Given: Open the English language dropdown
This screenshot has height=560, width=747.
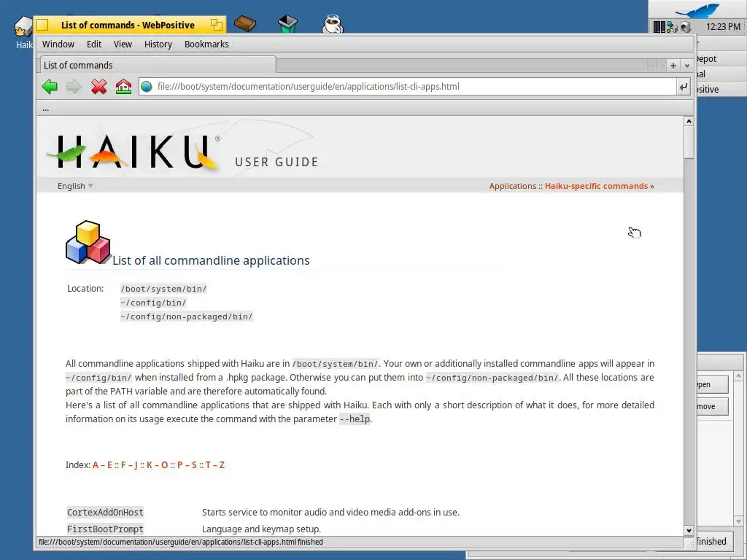Looking at the screenshot, I should [75, 186].
